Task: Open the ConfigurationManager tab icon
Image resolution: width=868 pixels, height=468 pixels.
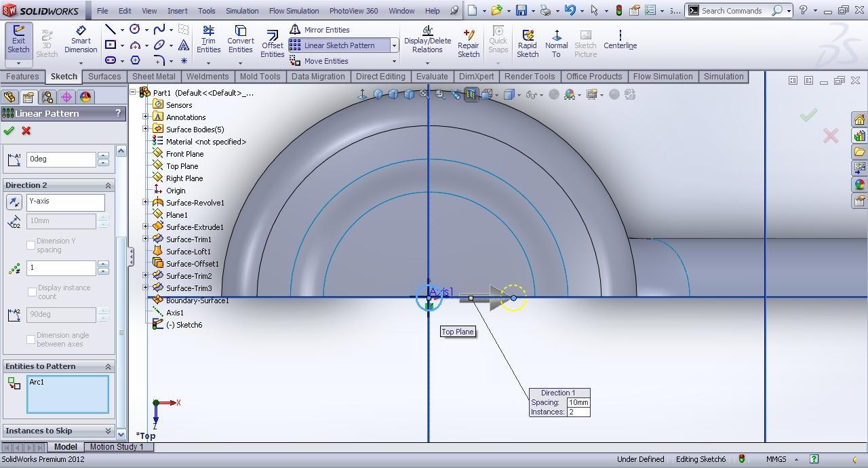Action: 47,97
